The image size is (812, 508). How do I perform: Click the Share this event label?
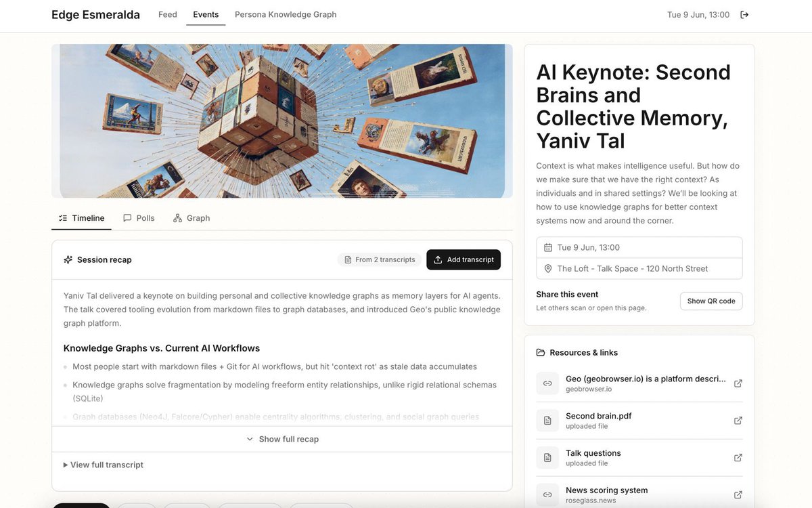pyautogui.click(x=567, y=295)
